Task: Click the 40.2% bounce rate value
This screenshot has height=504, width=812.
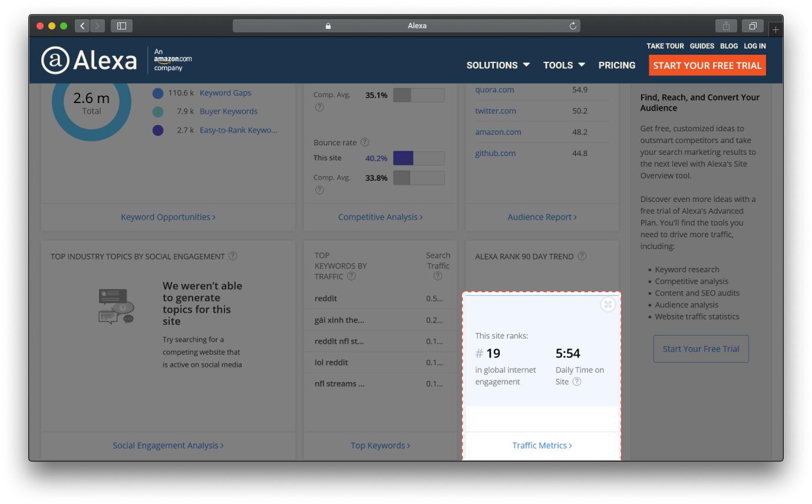Action: tap(377, 158)
